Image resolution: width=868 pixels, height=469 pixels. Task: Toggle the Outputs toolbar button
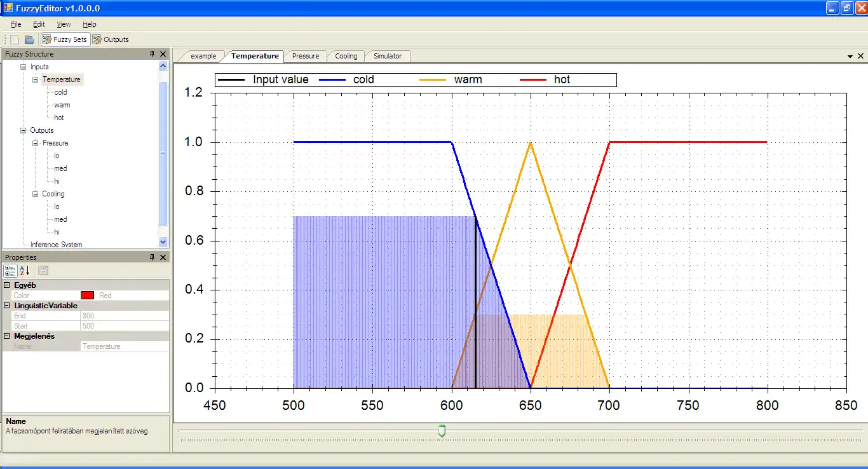[111, 39]
